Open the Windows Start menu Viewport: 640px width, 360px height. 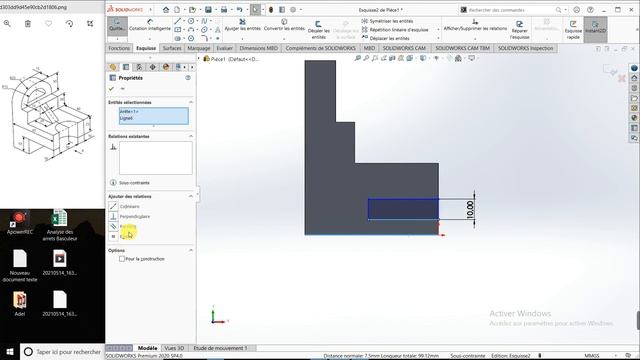[x=10, y=351]
